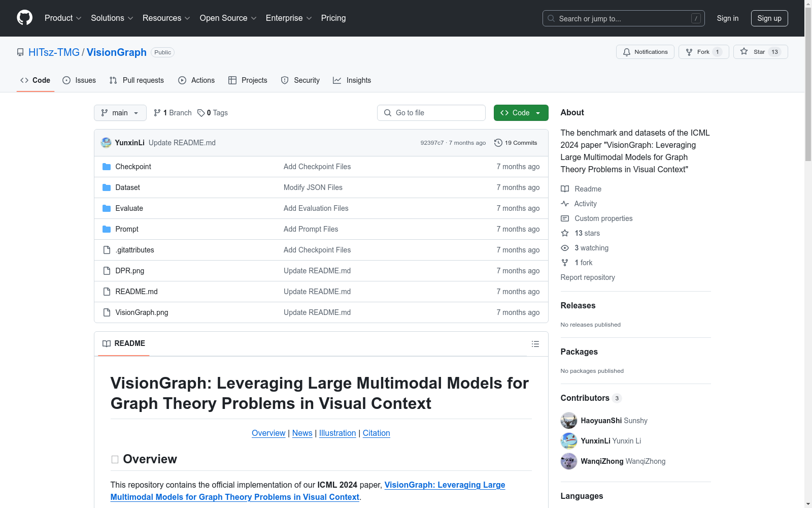Click the .gitattributes file icon
The image size is (812, 508).
point(107,250)
